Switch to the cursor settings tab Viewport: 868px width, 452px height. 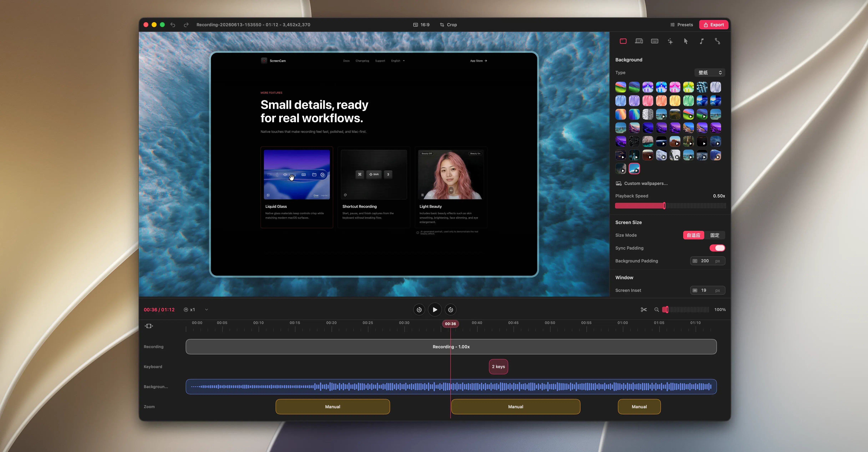(x=686, y=41)
